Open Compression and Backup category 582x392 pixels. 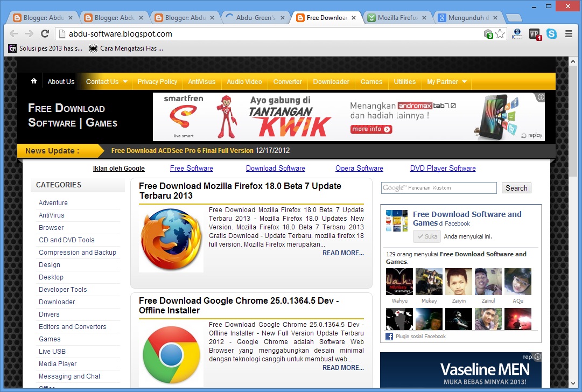77,253
